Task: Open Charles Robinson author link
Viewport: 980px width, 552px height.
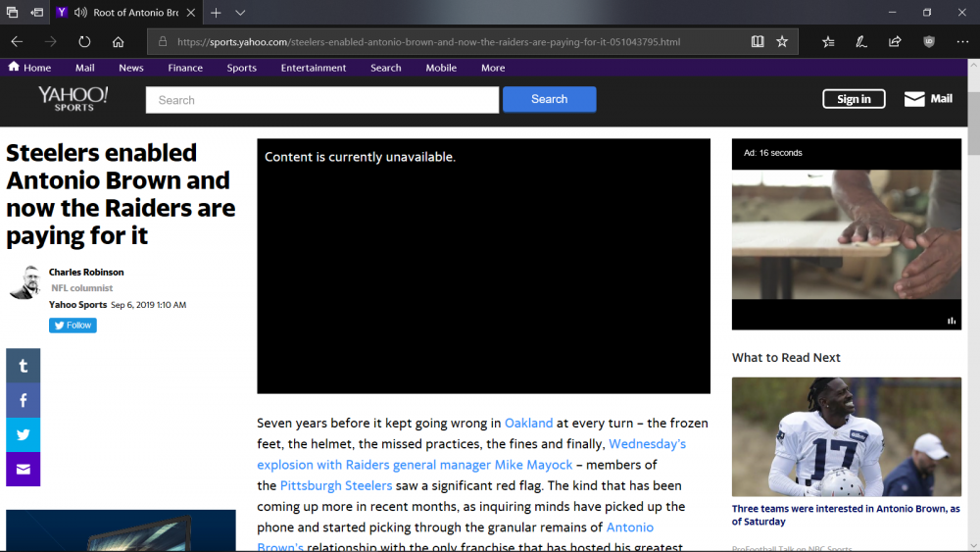Action: (86, 272)
